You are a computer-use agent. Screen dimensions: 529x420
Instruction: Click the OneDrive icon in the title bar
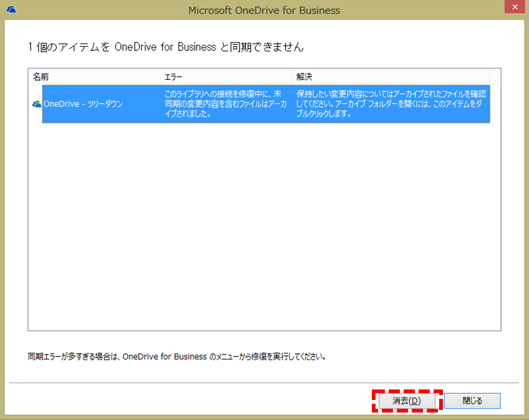[x=11, y=9]
